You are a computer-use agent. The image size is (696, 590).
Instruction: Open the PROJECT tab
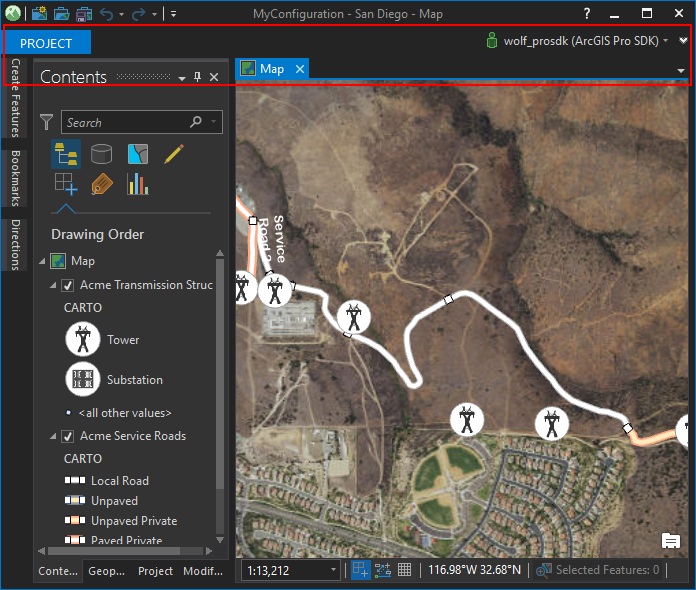pyautogui.click(x=46, y=43)
